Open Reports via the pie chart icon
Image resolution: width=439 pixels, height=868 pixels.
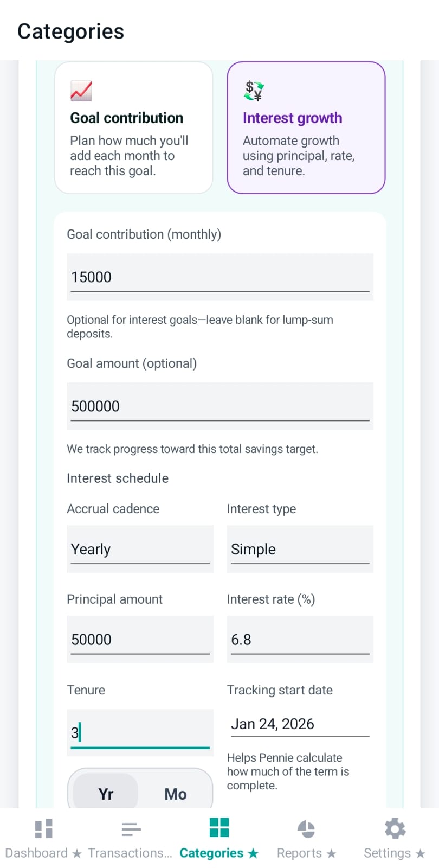(x=306, y=827)
